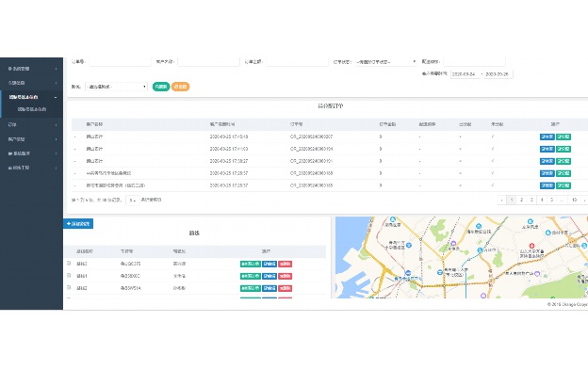Click the start date field showing 2020-09-24

(465, 74)
